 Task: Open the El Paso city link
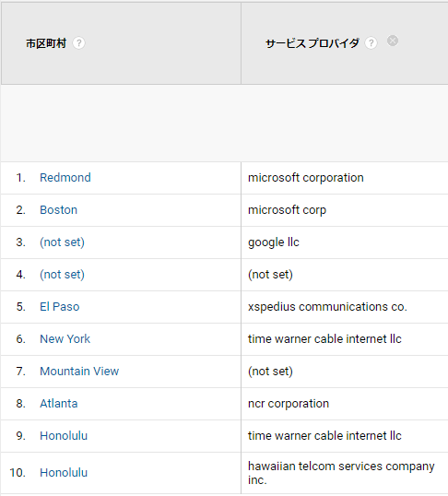pyautogui.click(x=60, y=307)
